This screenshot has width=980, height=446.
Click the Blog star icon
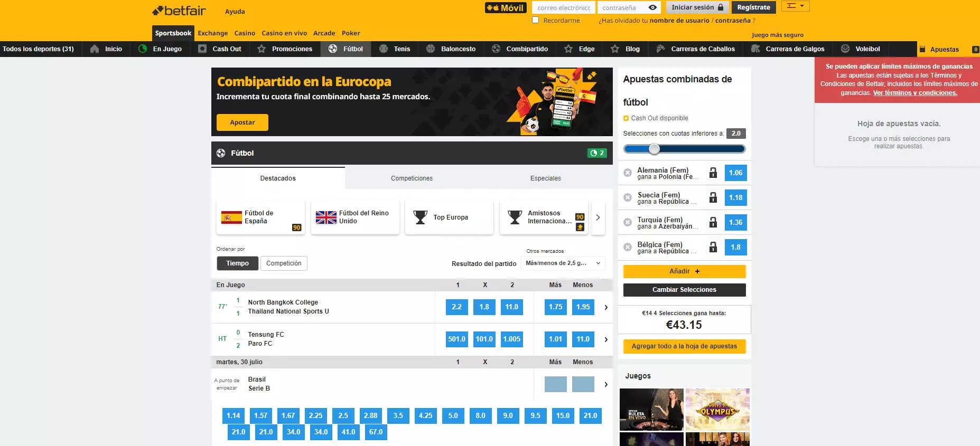point(615,49)
